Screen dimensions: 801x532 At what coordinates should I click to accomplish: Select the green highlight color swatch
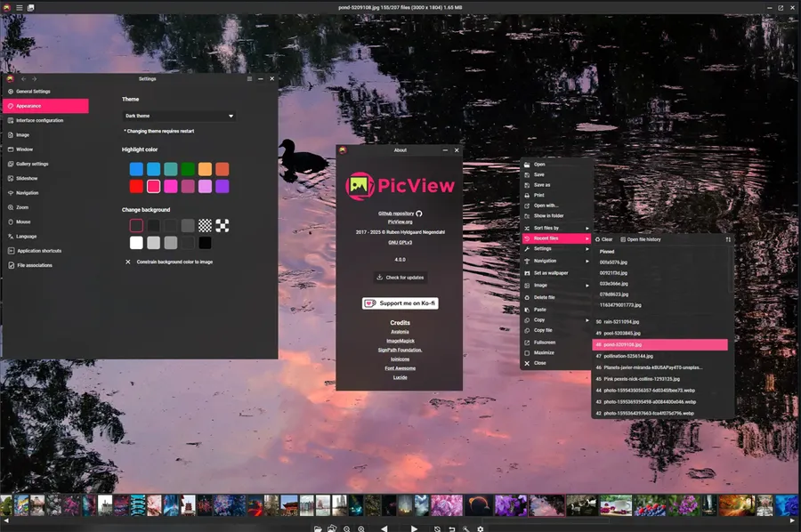188,169
